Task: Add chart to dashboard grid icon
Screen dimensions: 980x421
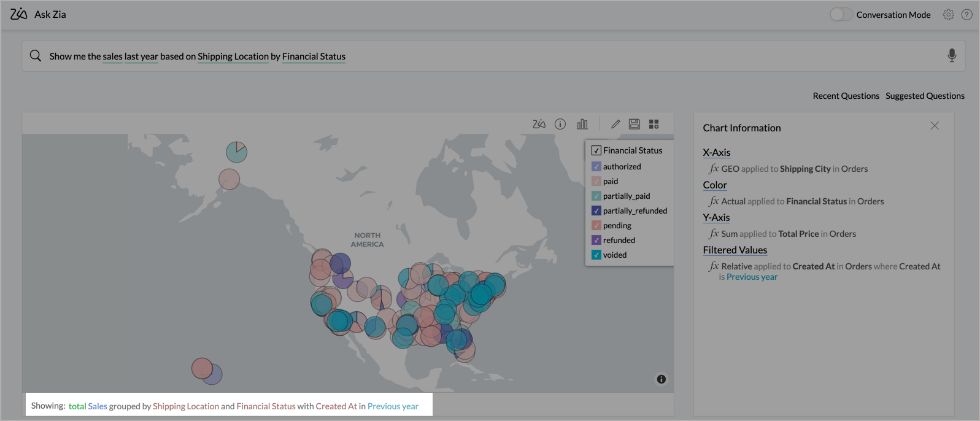Action: tap(654, 124)
